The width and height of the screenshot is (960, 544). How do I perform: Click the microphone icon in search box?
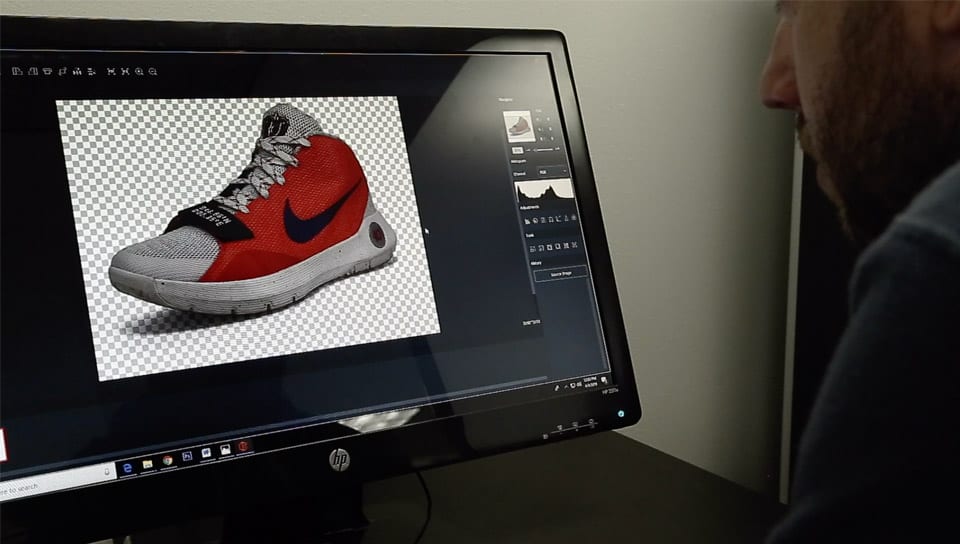(x=107, y=472)
